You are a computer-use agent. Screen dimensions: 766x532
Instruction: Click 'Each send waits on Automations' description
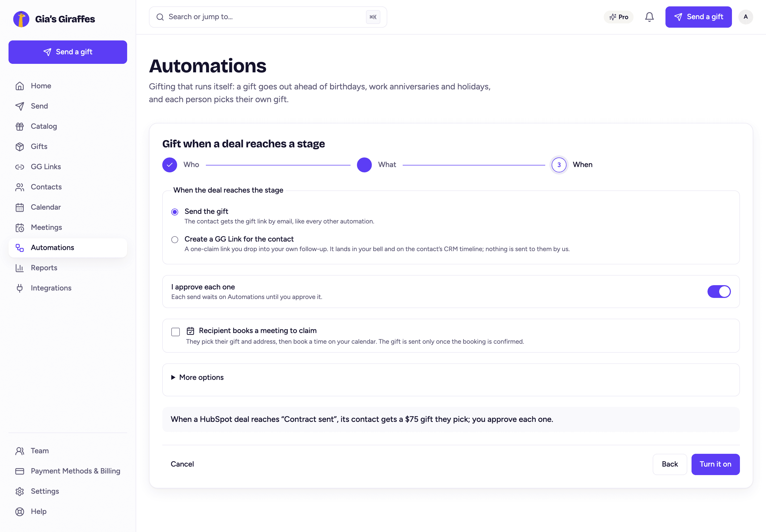[x=247, y=297]
